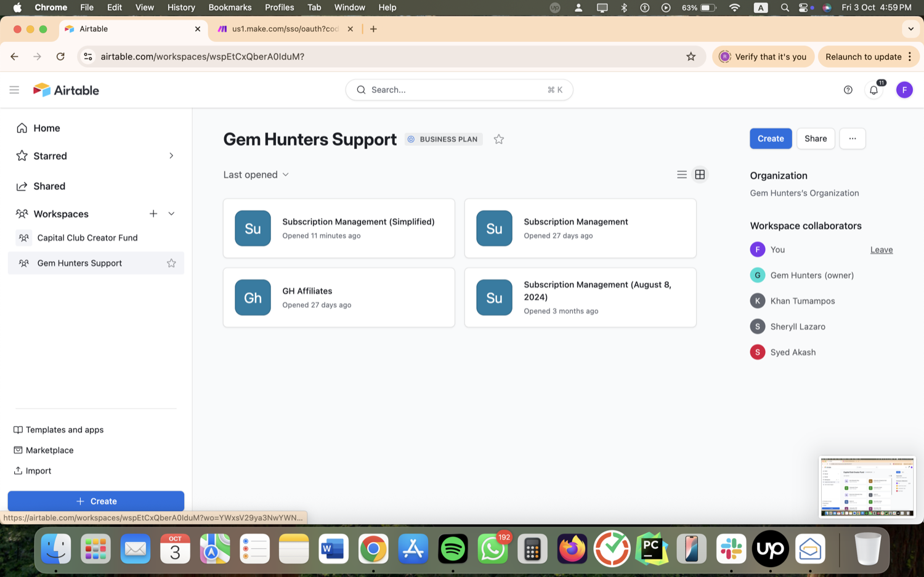Switch to the us1.make.com browser tab
Screen dimensions: 924x577
click(x=285, y=29)
